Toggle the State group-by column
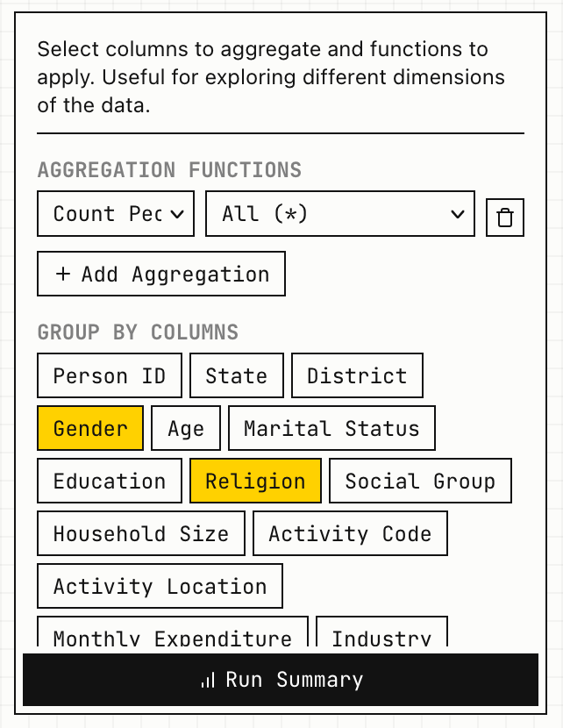The width and height of the screenshot is (563, 728). click(236, 376)
